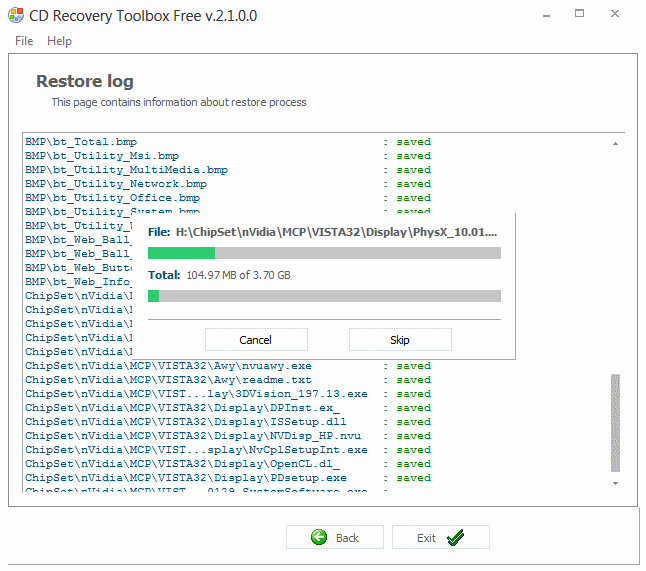Image resolution: width=646 pixels, height=571 pixels.
Task: Click the saved status of bt_Total.bmp
Action: [x=414, y=142]
